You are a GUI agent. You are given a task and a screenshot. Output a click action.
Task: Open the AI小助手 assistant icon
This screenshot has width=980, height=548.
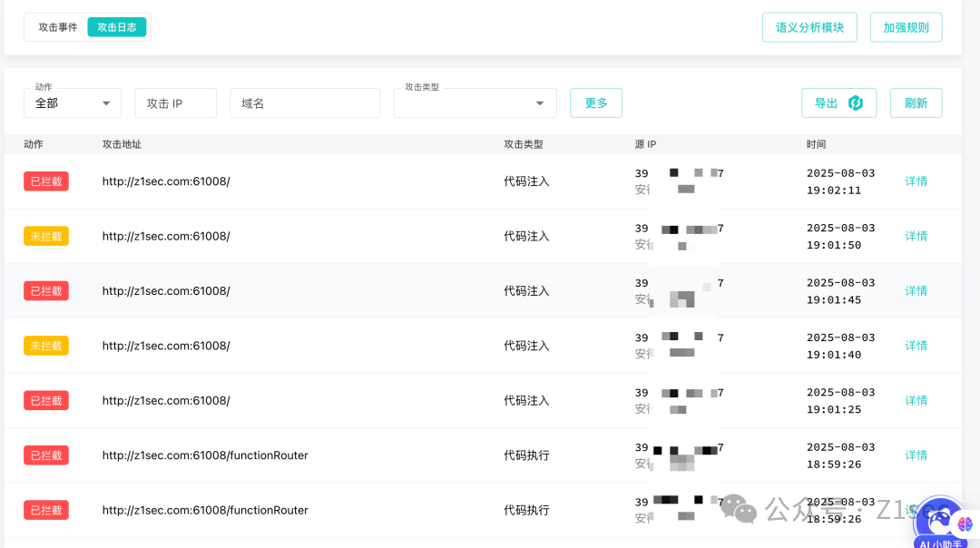[x=940, y=522]
